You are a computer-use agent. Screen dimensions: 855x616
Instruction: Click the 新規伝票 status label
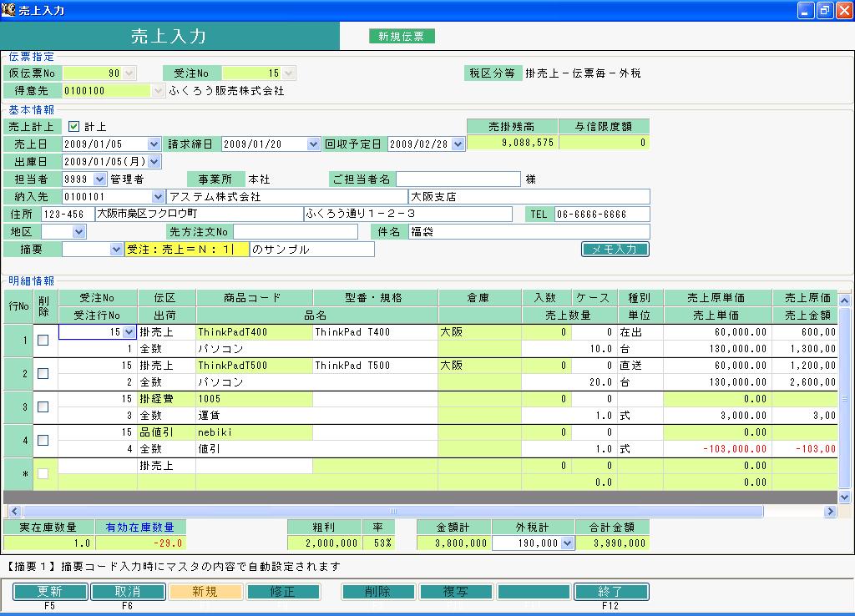[402, 36]
